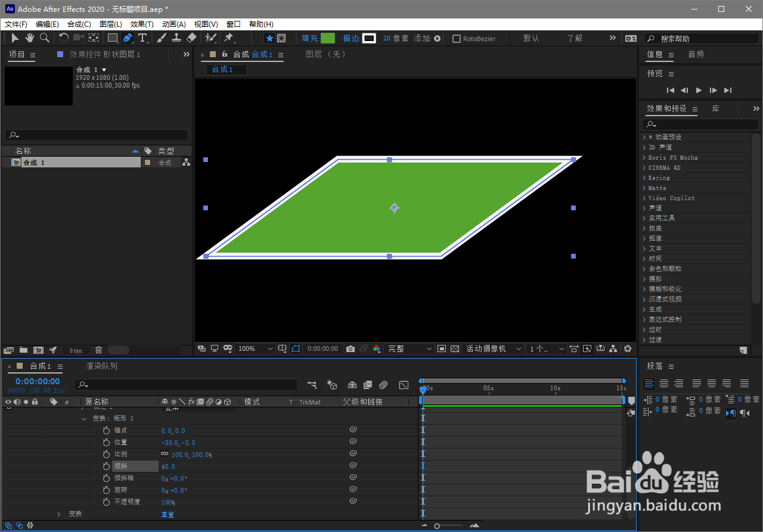Screen dimensions: 763x532
Task: Switch to the 音频 panel tab
Action: tap(696, 54)
